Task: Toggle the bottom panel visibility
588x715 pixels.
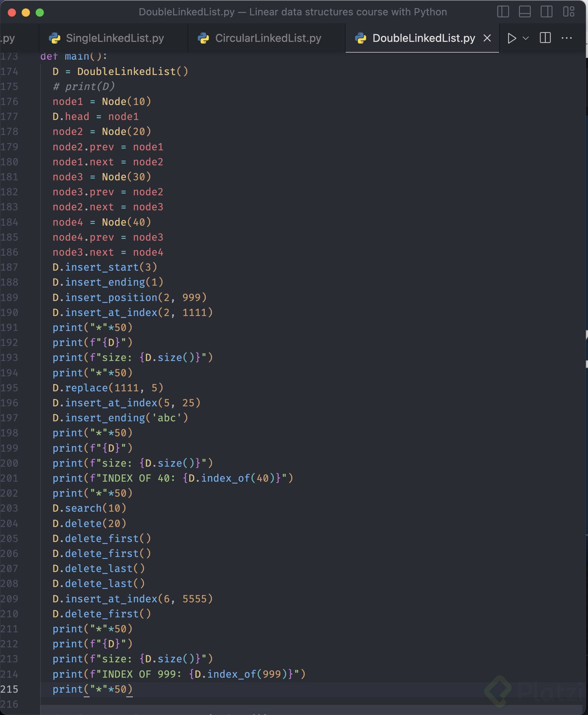Action: pos(525,12)
